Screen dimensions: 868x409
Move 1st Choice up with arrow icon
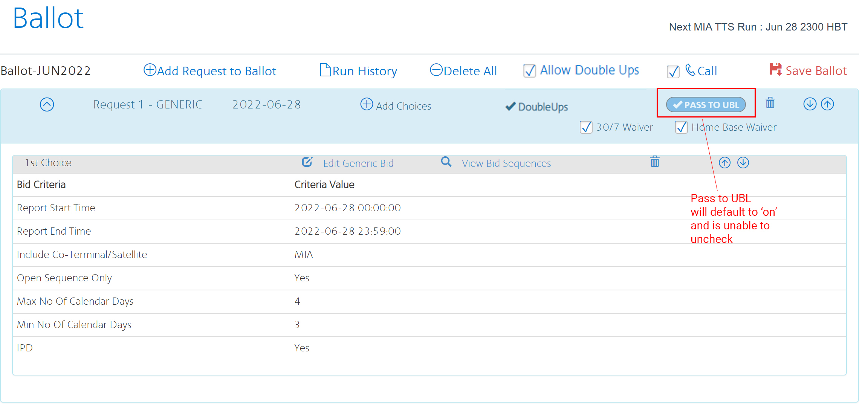tap(724, 163)
